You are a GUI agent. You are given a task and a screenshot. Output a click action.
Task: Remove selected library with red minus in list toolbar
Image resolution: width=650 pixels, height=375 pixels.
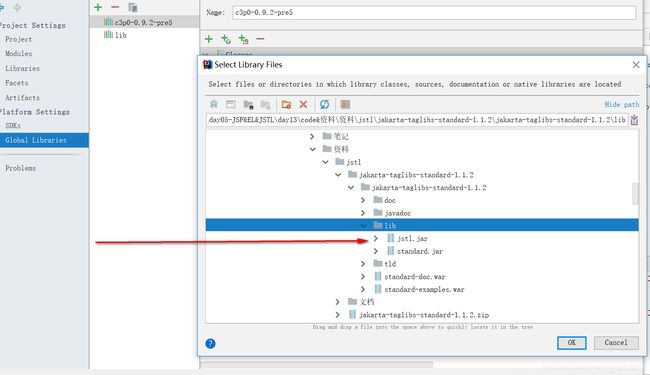tap(115, 7)
